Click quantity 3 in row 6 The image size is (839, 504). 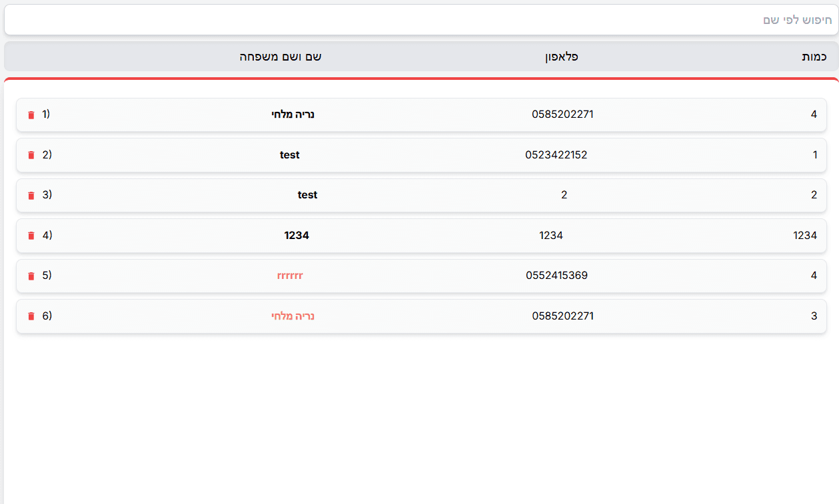pyautogui.click(x=814, y=316)
